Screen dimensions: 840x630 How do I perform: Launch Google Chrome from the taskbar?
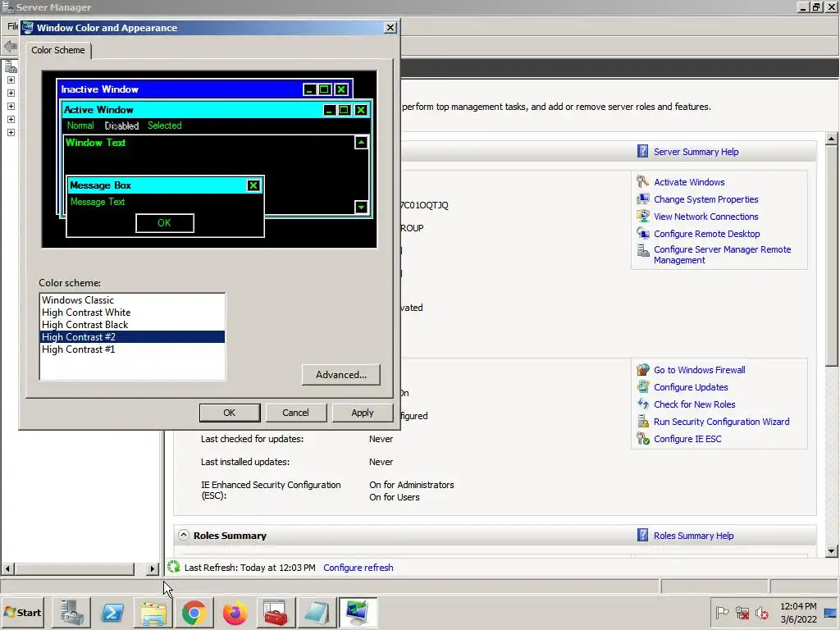(194, 612)
